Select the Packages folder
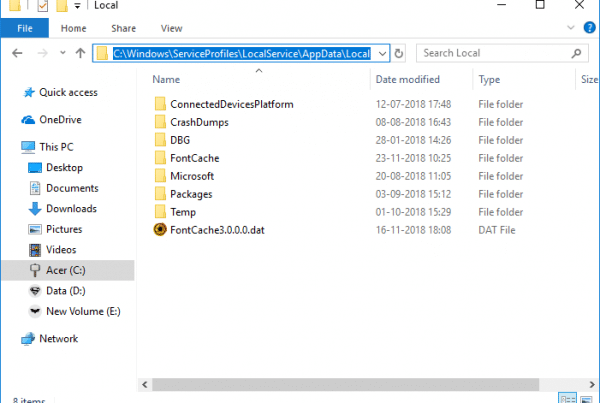 pos(191,194)
